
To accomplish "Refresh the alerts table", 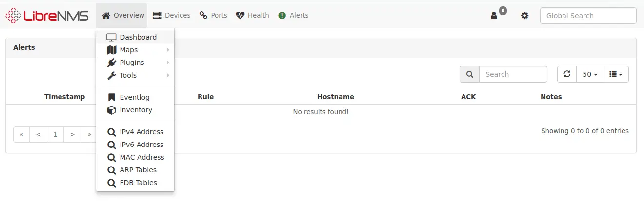I will click(567, 74).
